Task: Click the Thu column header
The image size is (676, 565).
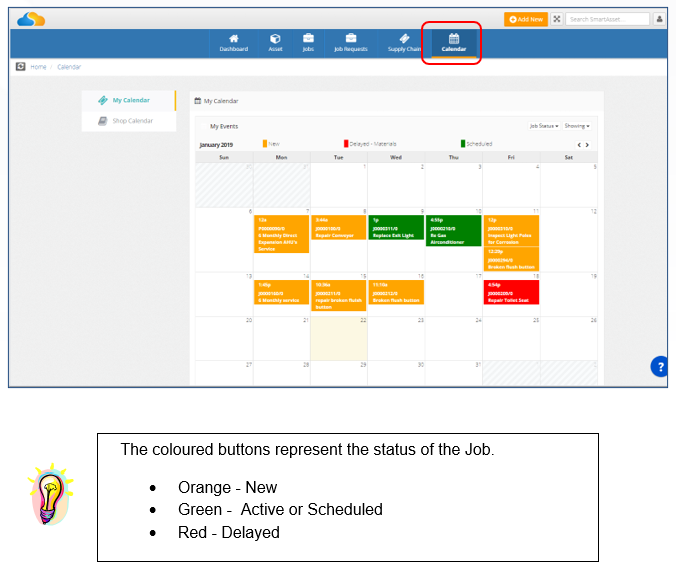Action: [x=454, y=157]
